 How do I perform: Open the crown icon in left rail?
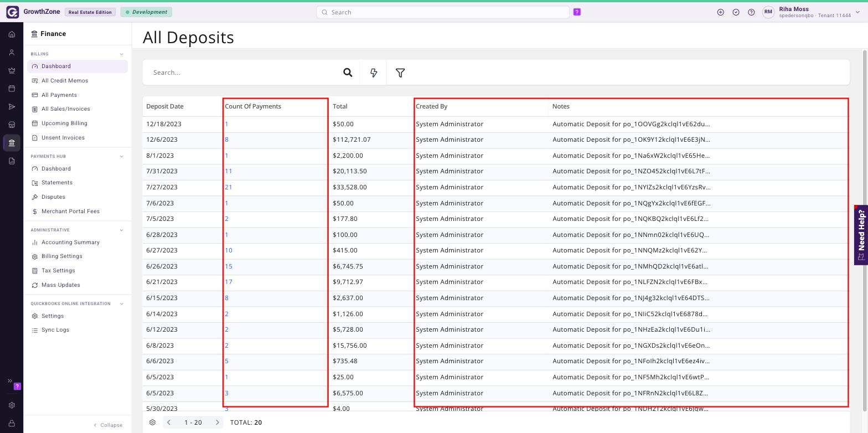[12, 70]
